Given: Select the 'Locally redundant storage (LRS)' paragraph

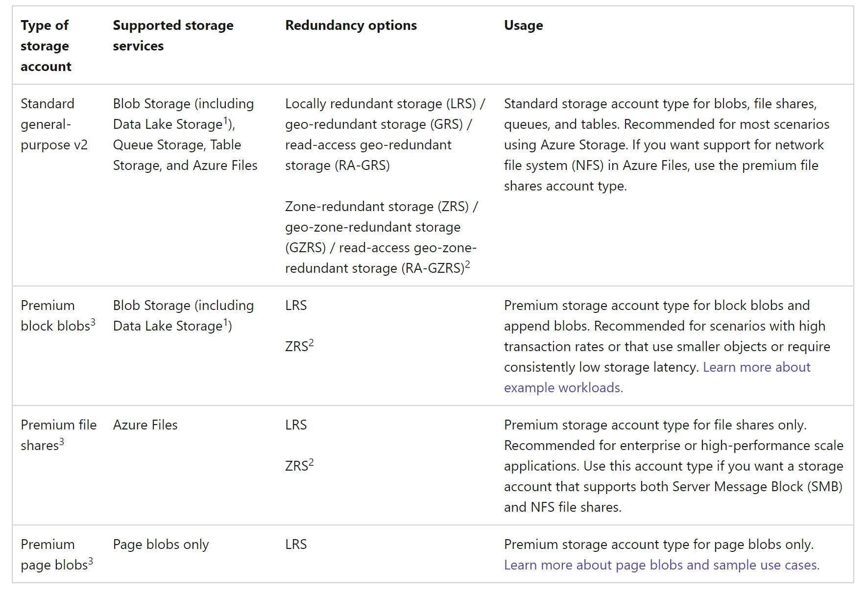Looking at the screenshot, I should tap(386, 135).
